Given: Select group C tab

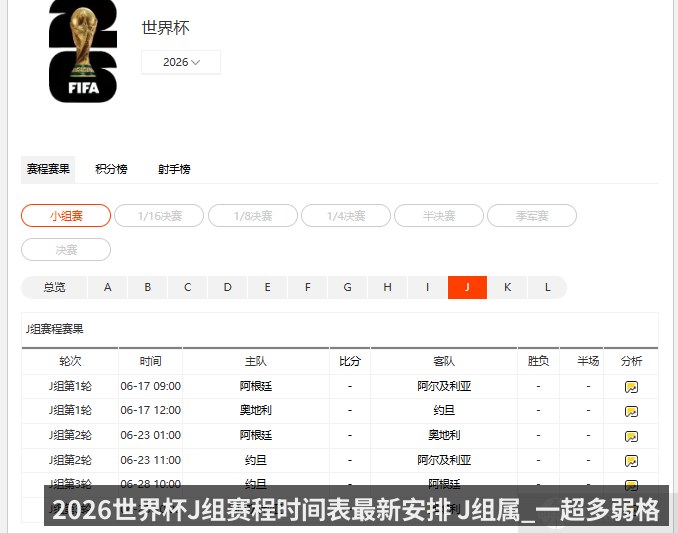Looking at the screenshot, I should pos(188,287).
